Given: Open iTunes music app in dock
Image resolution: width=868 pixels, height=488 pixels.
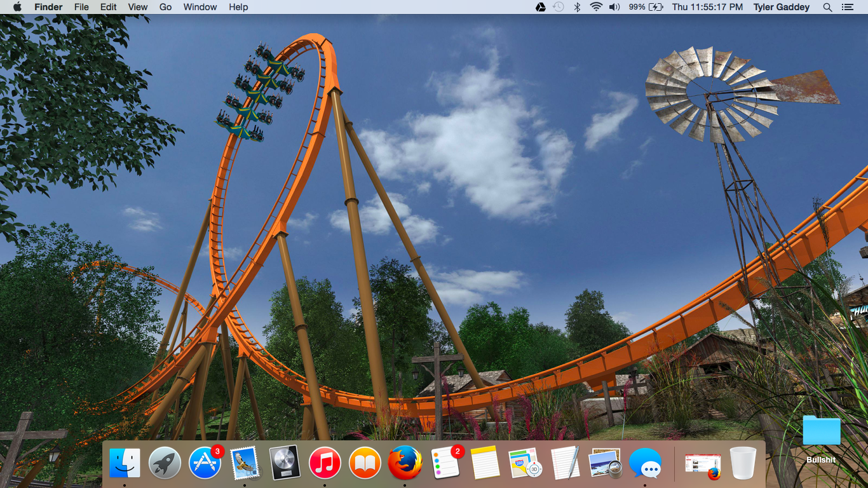Looking at the screenshot, I should 325,463.
